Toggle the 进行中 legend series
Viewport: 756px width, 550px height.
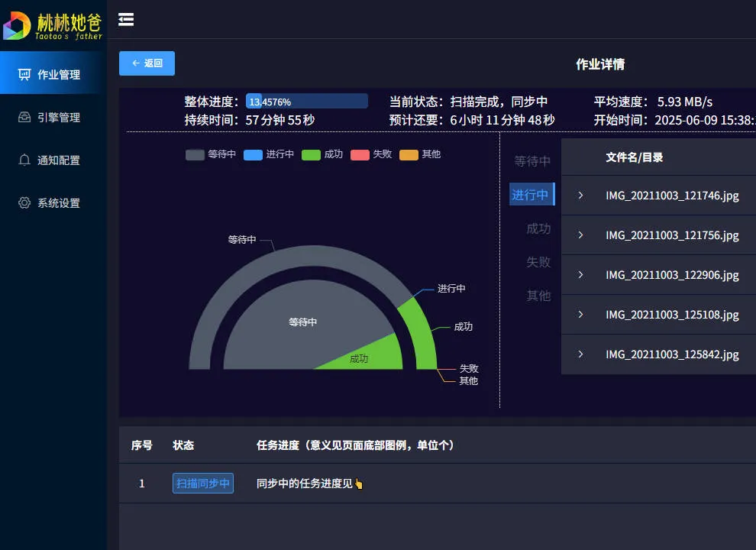pyautogui.click(x=268, y=154)
